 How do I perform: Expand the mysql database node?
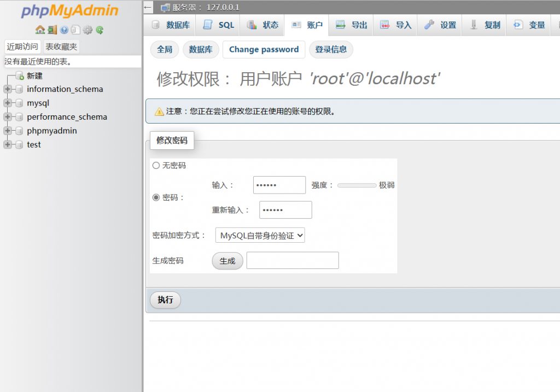pyautogui.click(x=8, y=103)
